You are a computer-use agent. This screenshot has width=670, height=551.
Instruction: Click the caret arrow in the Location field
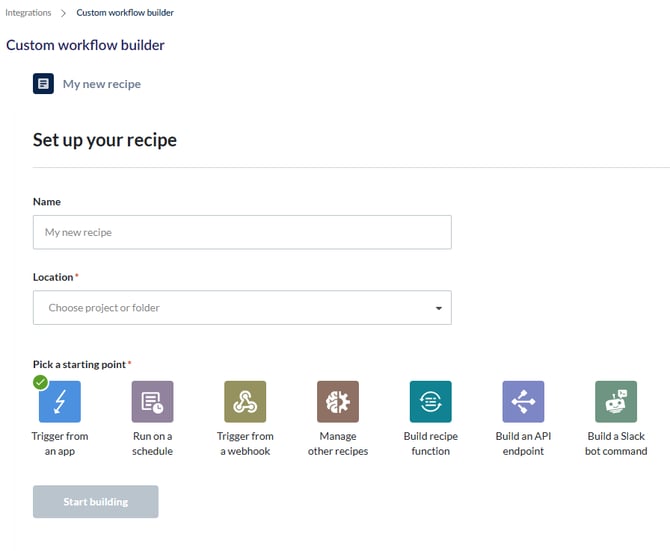tap(438, 308)
